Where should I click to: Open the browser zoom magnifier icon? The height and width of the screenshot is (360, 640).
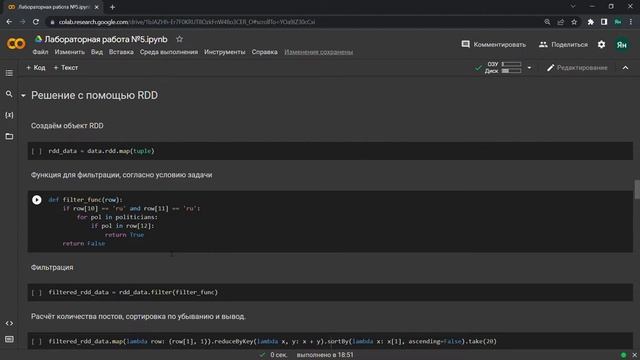click(547, 22)
